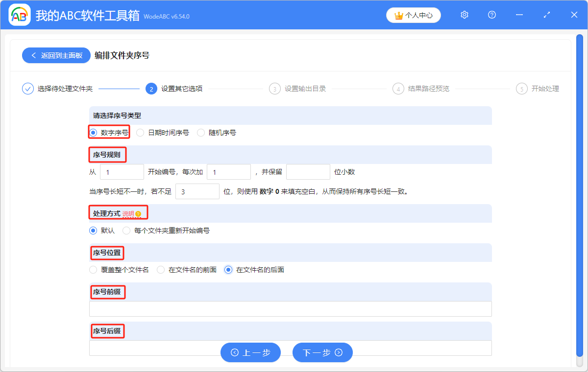Click the 下一步 button
This screenshot has width=588, height=372.
[x=322, y=352]
